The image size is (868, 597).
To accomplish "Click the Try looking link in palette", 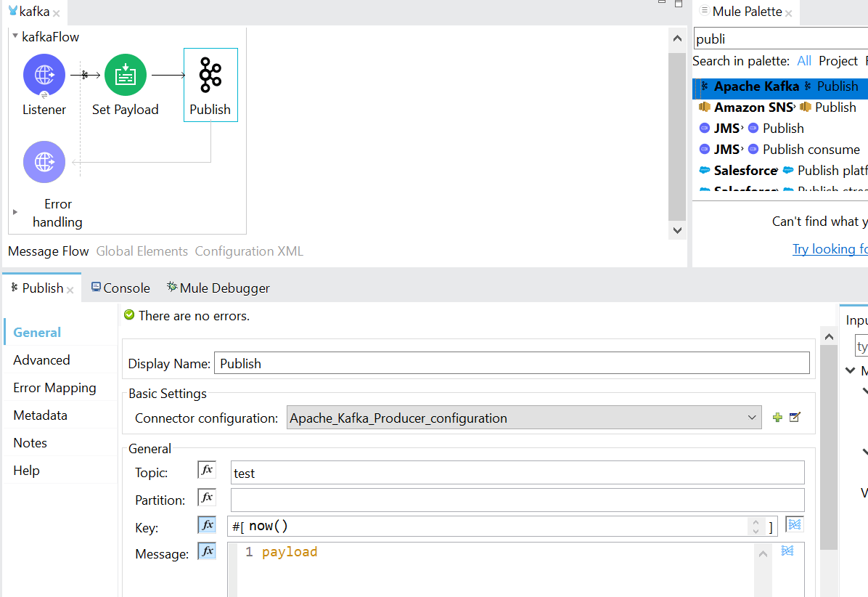I will (x=830, y=248).
